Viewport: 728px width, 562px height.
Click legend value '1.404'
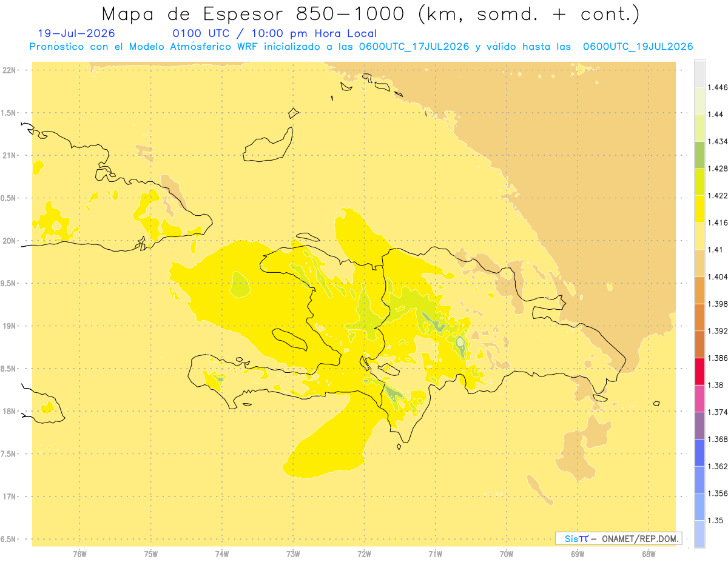tap(718, 277)
